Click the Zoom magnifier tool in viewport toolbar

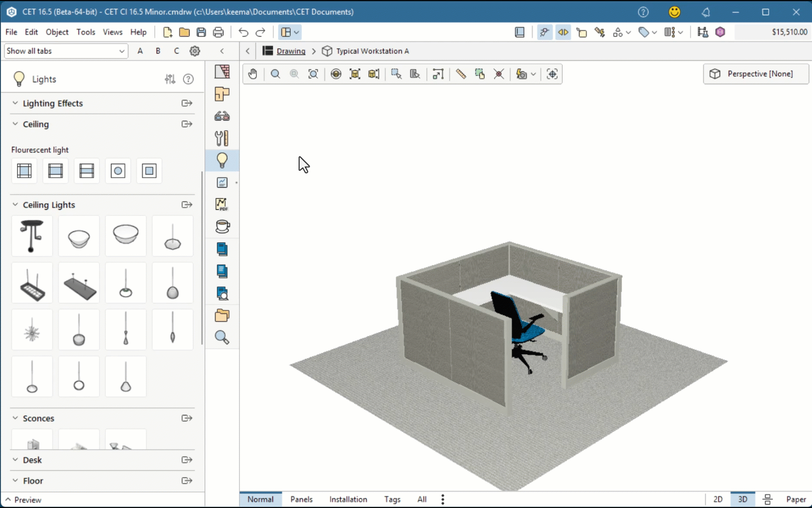275,74
